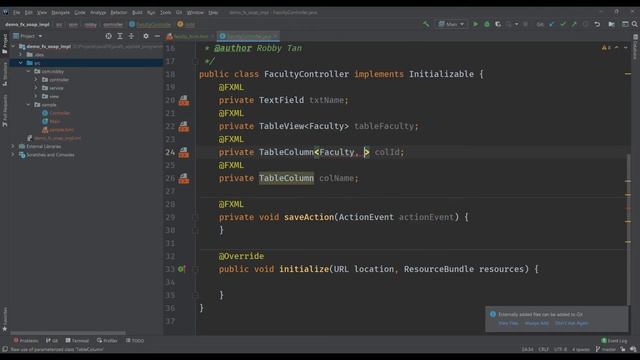Screen dimensions: 640x360
Task: Open the Profiler tool window
Action: (x=107, y=340)
